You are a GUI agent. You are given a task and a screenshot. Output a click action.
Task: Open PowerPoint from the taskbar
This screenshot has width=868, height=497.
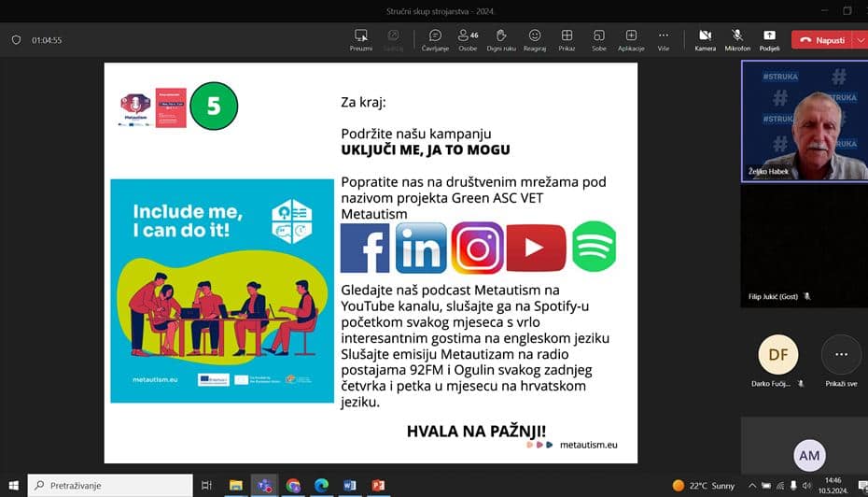pyautogui.click(x=379, y=486)
